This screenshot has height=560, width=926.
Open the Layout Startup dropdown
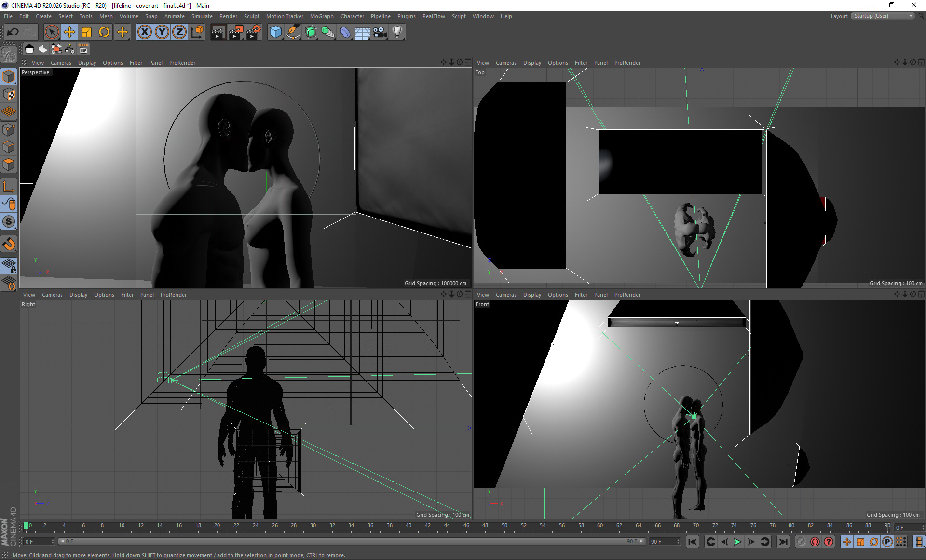point(883,16)
